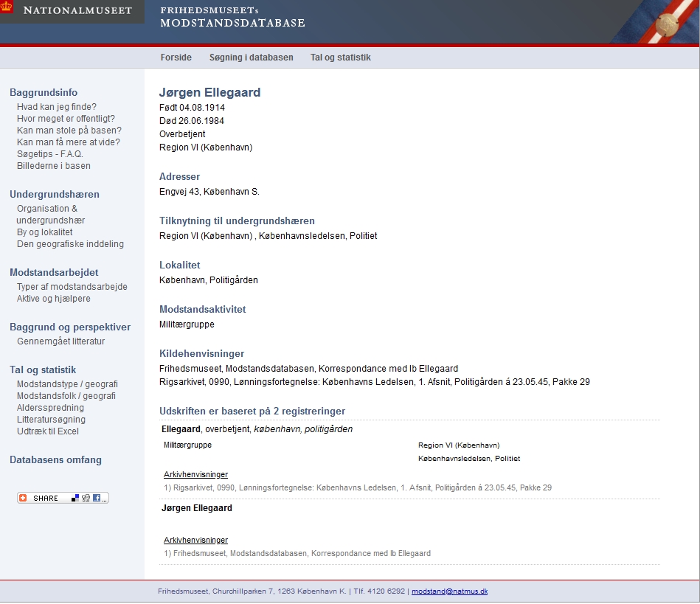The image size is (700, 604).
Task: Open Søgning i databasen menu item
Action: 252,57
